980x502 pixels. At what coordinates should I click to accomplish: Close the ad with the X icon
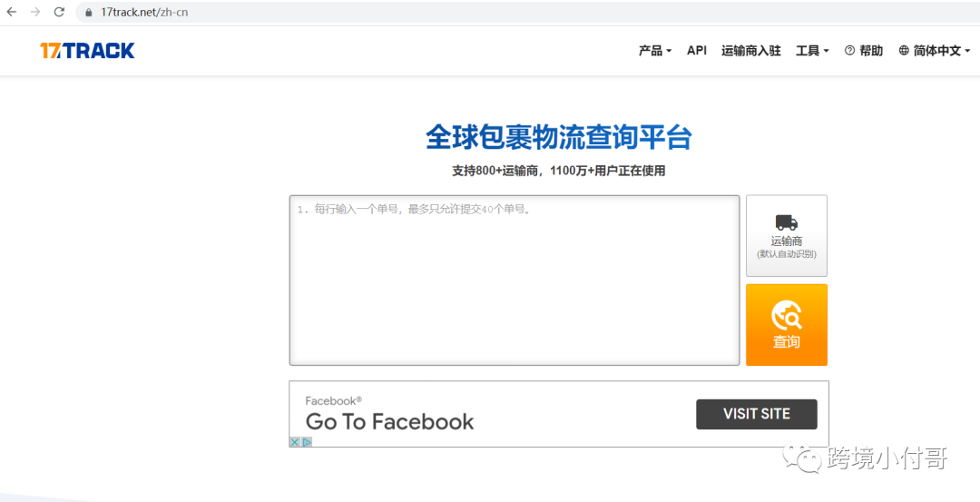[x=295, y=442]
